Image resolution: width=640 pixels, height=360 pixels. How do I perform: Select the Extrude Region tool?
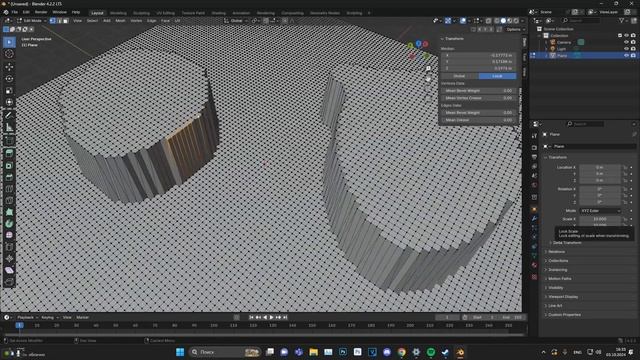(x=9, y=153)
